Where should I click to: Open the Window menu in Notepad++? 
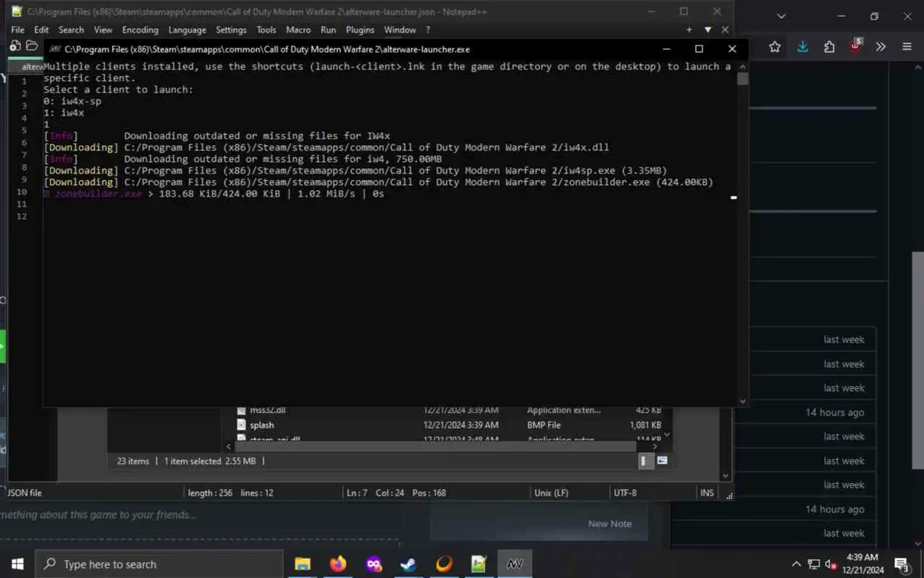pyautogui.click(x=400, y=30)
